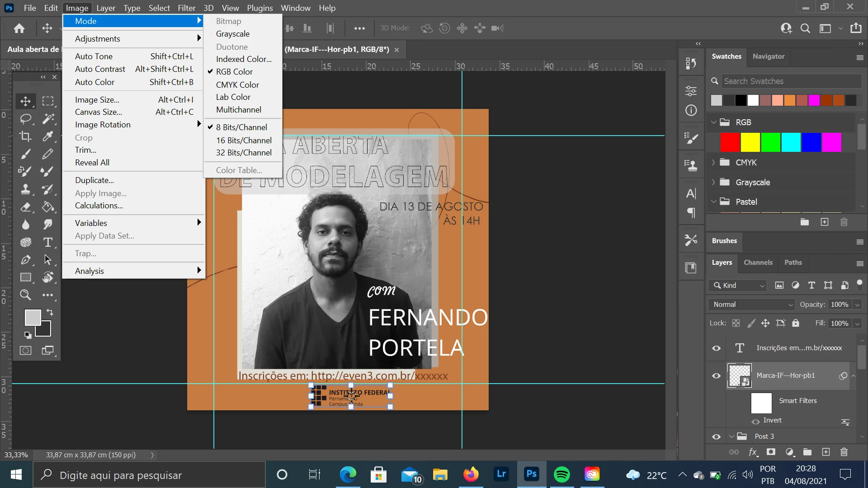The width and height of the screenshot is (868, 488).
Task: Hide the Post 3 group
Action: pos(716,436)
